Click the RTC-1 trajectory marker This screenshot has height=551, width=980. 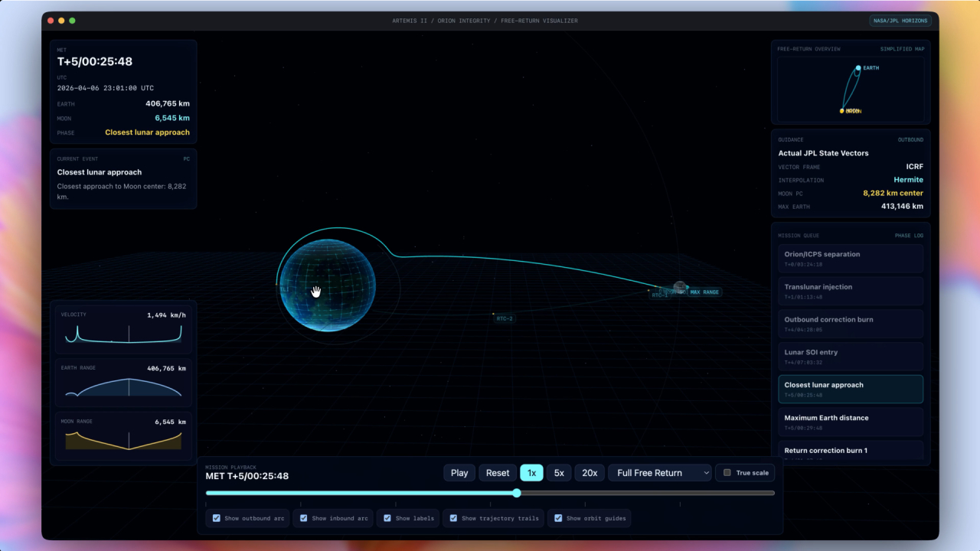[660, 295]
